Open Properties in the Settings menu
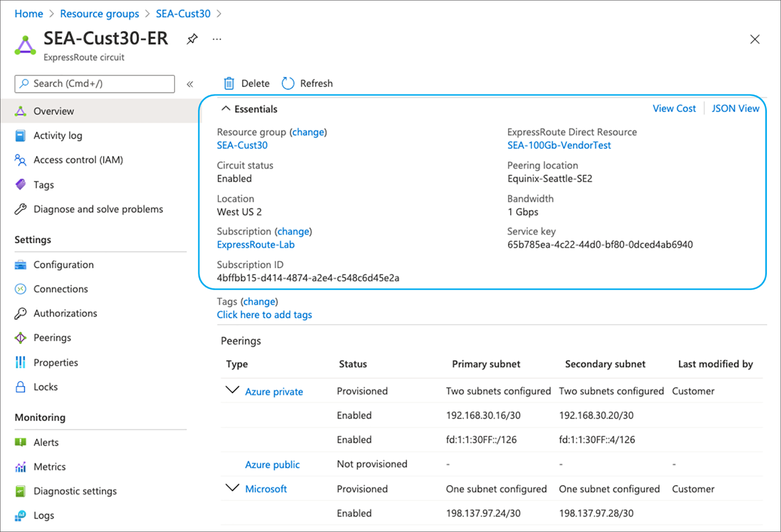Screen dimensions: 781x532 tap(56, 362)
